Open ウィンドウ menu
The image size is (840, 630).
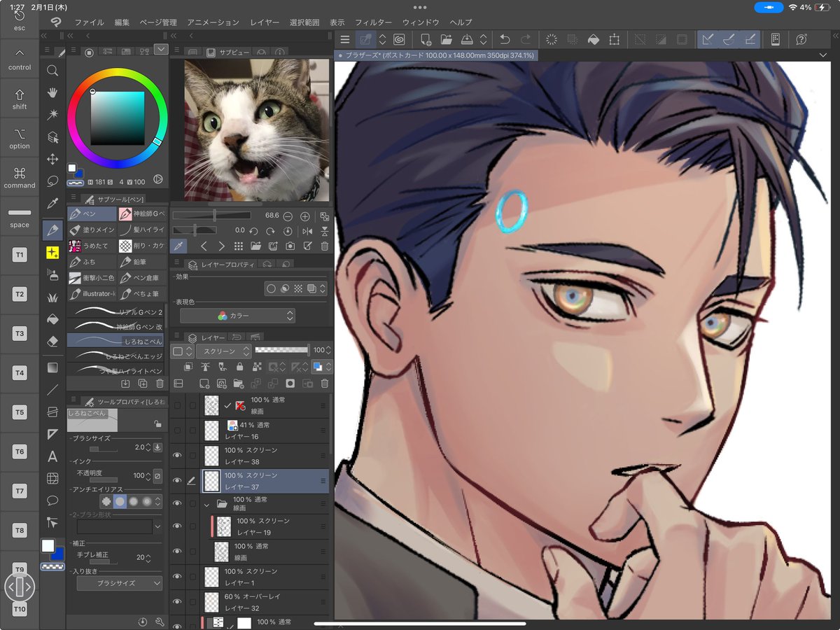[421, 22]
